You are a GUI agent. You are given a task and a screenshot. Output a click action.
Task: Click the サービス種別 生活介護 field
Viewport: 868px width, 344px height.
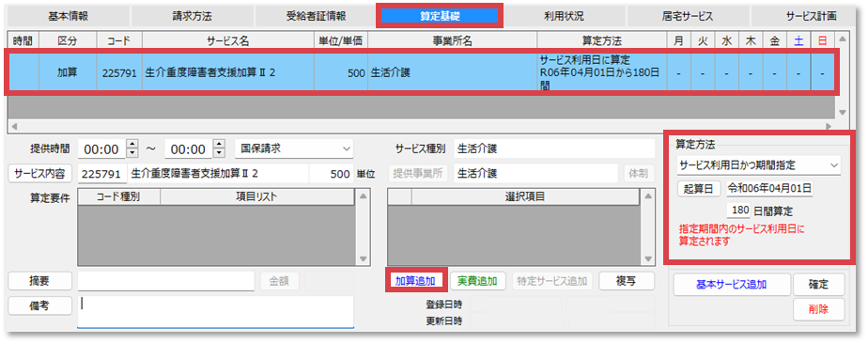(x=553, y=149)
